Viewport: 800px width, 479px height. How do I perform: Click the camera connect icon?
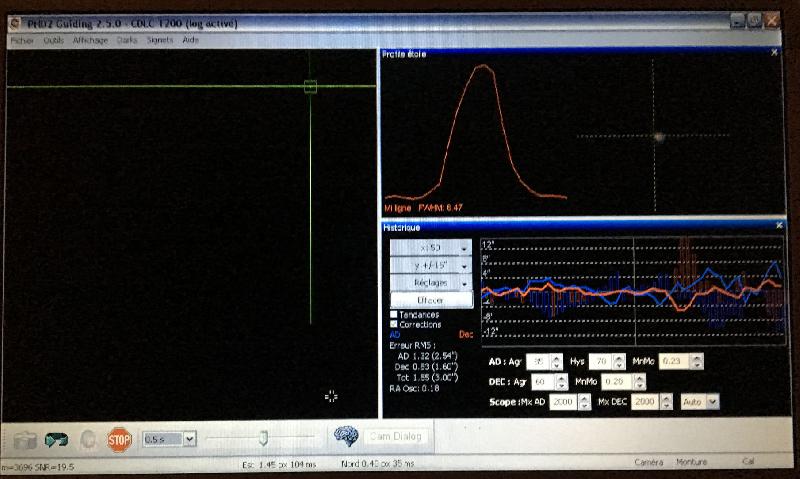25,440
